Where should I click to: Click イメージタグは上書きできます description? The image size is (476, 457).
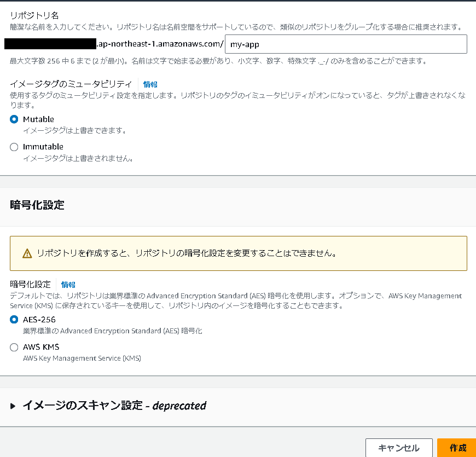(74, 131)
